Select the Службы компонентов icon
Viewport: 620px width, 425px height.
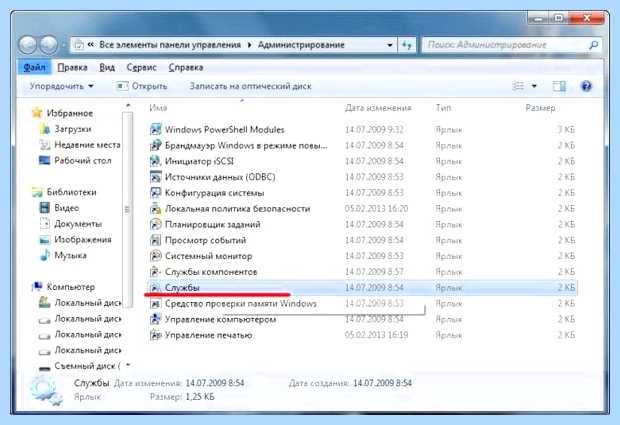point(155,272)
